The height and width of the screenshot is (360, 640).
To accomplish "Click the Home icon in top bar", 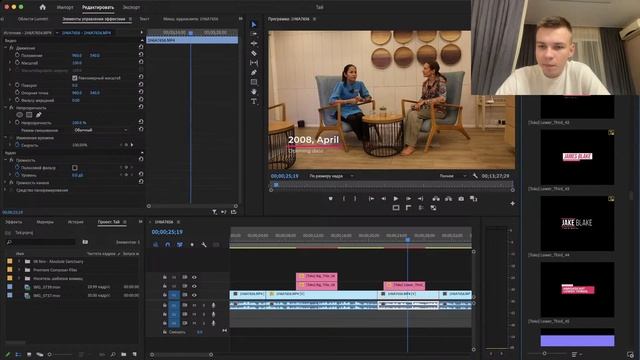I will pyautogui.click(x=42, y=7).
